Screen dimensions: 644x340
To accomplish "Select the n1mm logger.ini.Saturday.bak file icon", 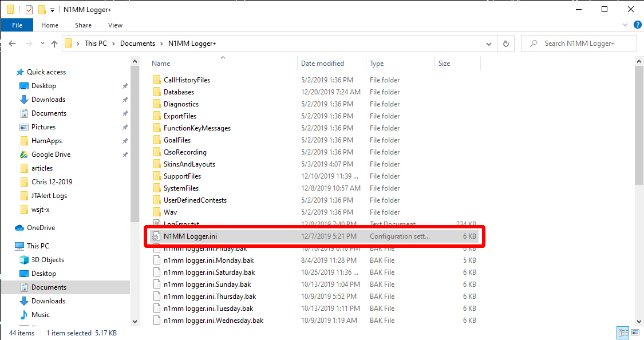I will point(156,272).
